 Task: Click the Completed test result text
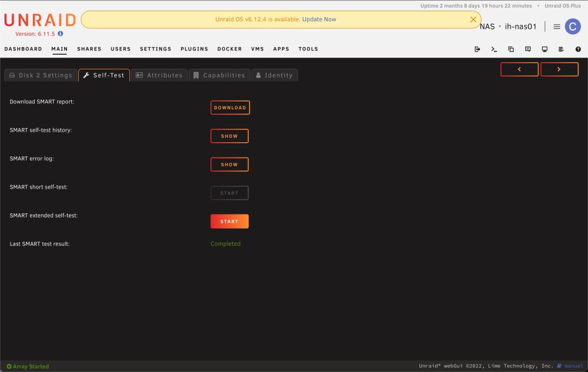coord(225,244)
